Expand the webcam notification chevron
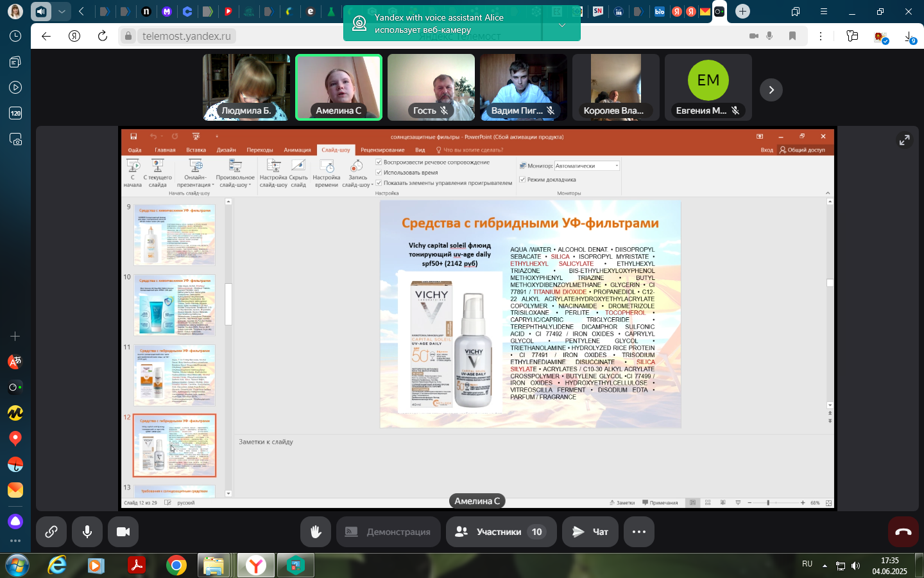This screenshot has width=924, height=578. point(561,25)
